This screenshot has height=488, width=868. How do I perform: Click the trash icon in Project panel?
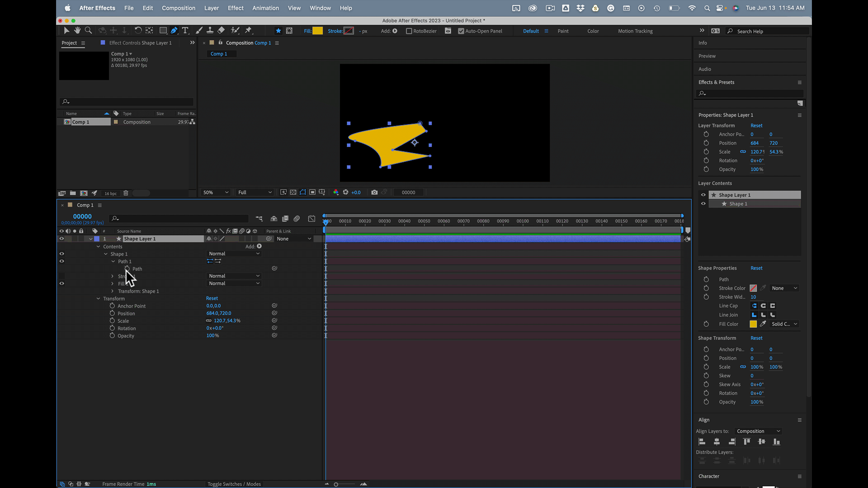(x=126, y=193)
